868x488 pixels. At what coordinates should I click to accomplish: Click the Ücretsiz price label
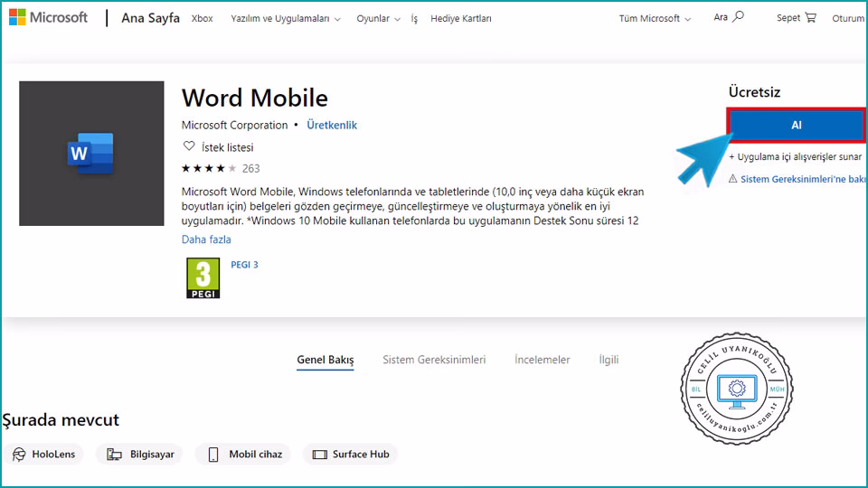click(x=754, y=92)
